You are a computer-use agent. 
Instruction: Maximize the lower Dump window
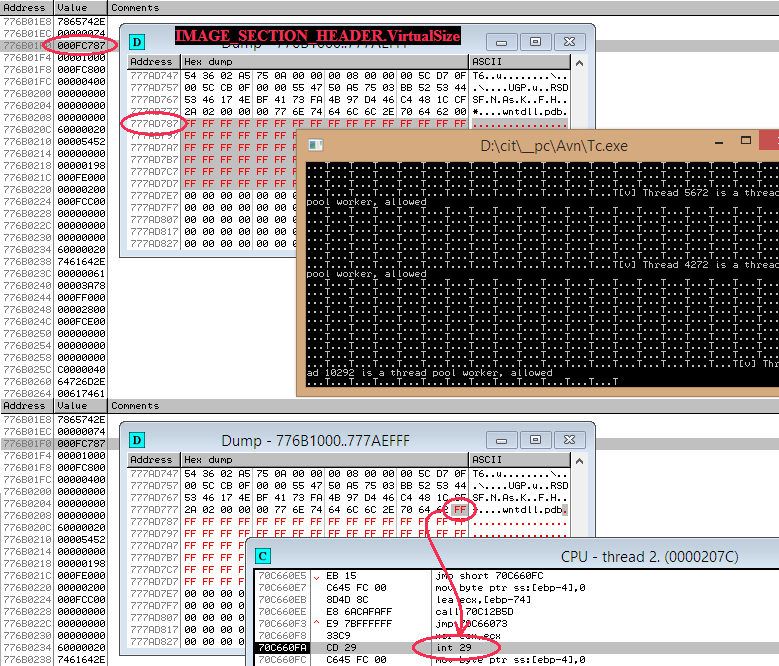[x=536, y=440]
